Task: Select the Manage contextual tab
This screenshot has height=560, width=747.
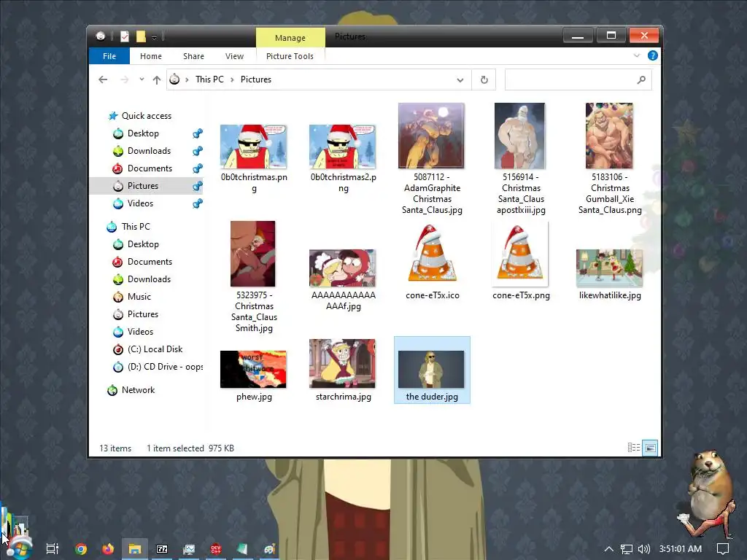Action: pyautogui.click(x=290, y=38)
